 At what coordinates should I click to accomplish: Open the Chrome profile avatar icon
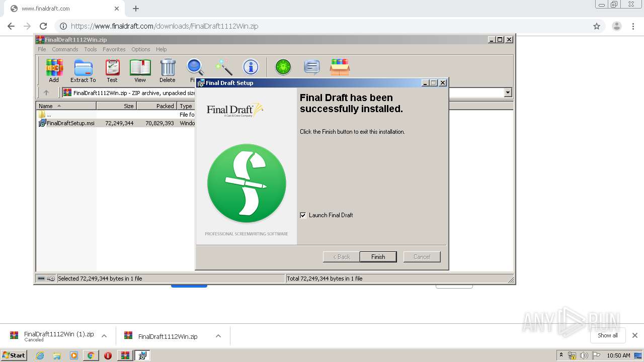tap(617, 26)
